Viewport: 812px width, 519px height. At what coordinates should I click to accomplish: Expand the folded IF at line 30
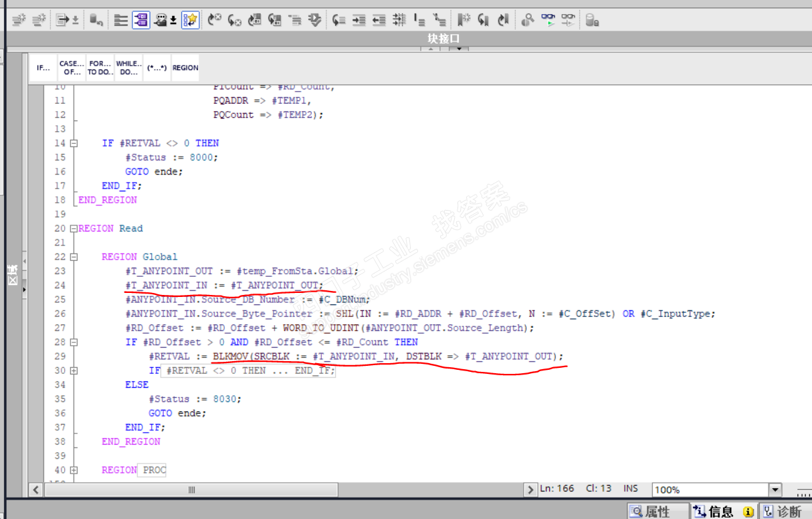tap(74, 371)
